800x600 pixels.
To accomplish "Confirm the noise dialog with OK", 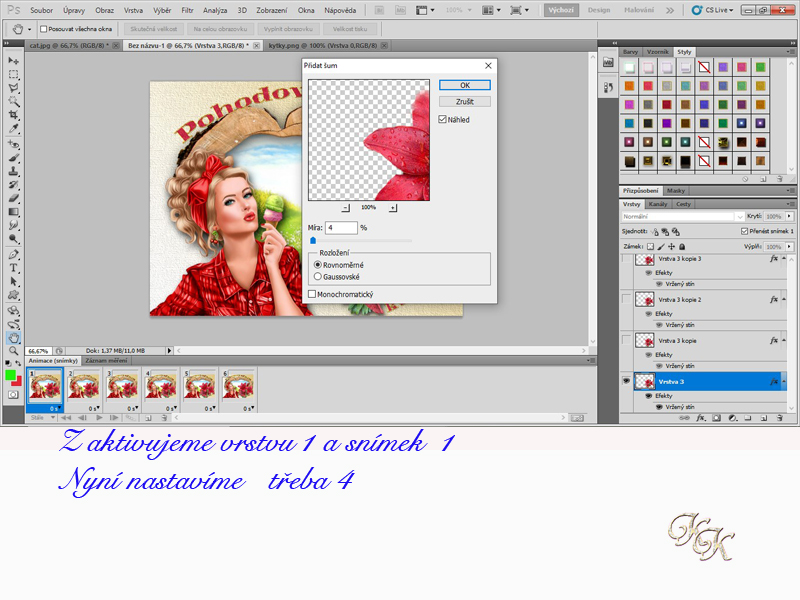I will 465,85.
